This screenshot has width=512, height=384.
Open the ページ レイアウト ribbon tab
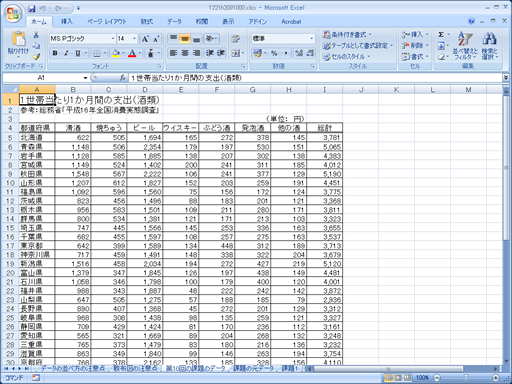(107, 22)
